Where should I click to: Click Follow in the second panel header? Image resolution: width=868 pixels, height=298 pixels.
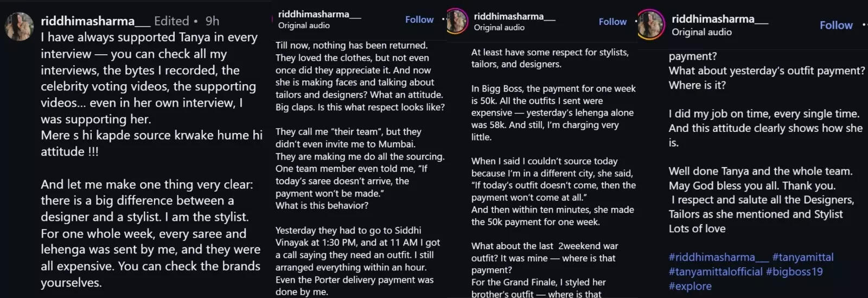tap(419, 20)
